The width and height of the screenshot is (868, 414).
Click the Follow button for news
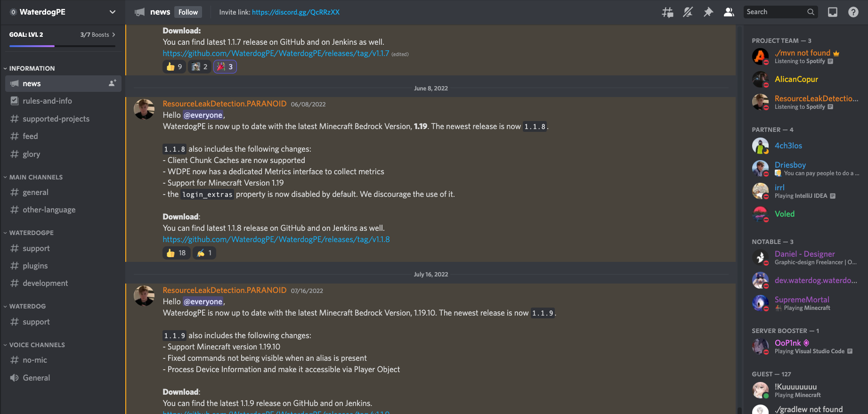pos(188,12)
